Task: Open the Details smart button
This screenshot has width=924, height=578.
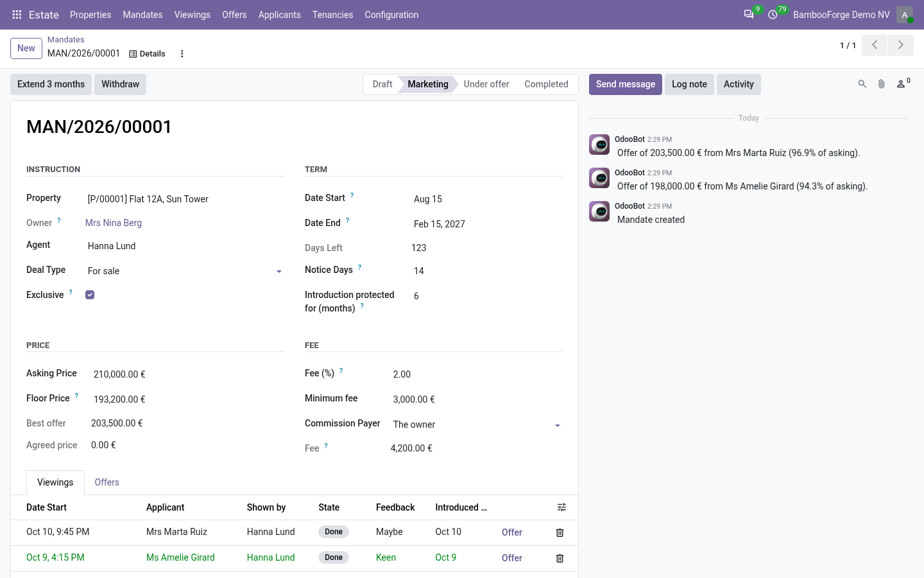Action: [x=148, y=54]
